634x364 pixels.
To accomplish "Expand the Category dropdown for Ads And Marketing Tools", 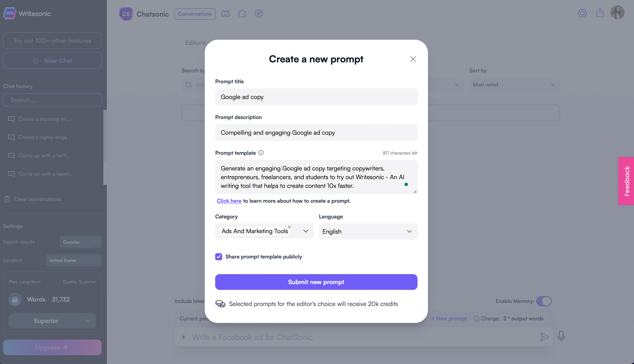I will pyautogui.click(x=306, y=231).
